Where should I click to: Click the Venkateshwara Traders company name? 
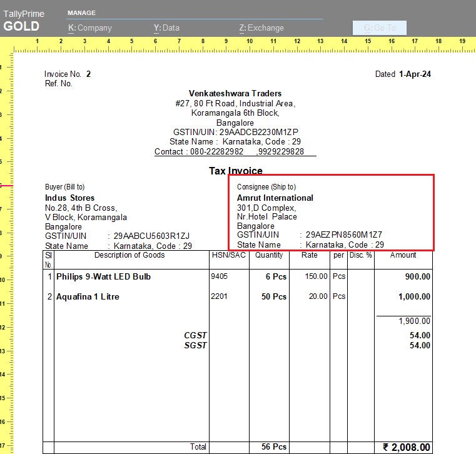pos(235,93)
